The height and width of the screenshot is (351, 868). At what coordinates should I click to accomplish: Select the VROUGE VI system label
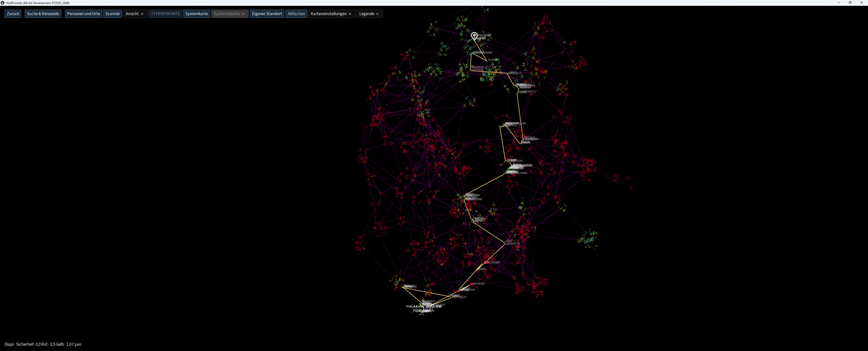[515, 73]
